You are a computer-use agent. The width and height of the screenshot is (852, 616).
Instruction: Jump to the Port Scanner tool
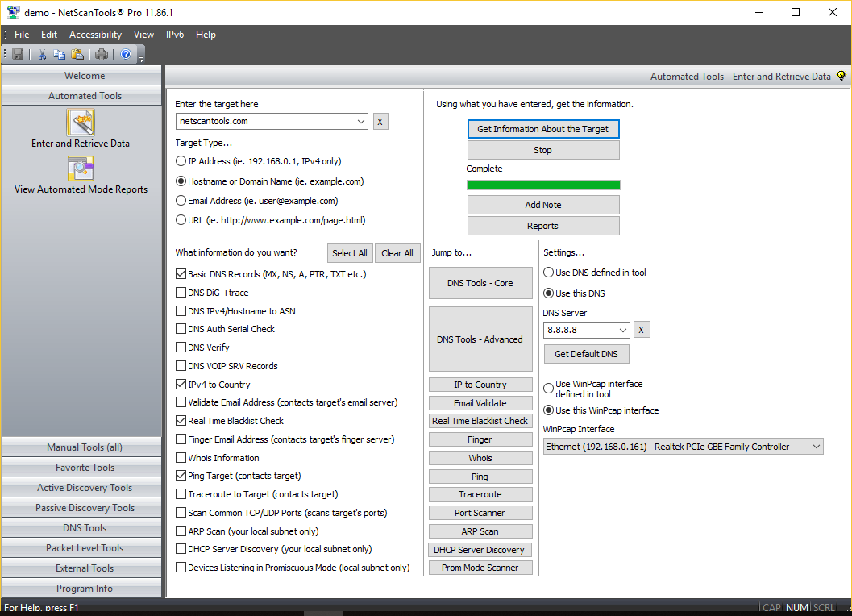pos(480,513)
